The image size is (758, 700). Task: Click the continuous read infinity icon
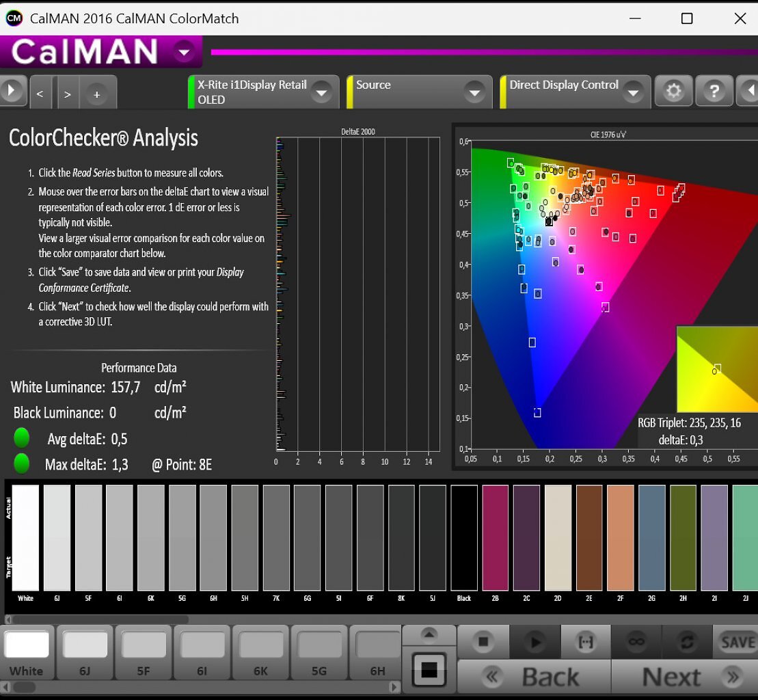tap(636, 641)
